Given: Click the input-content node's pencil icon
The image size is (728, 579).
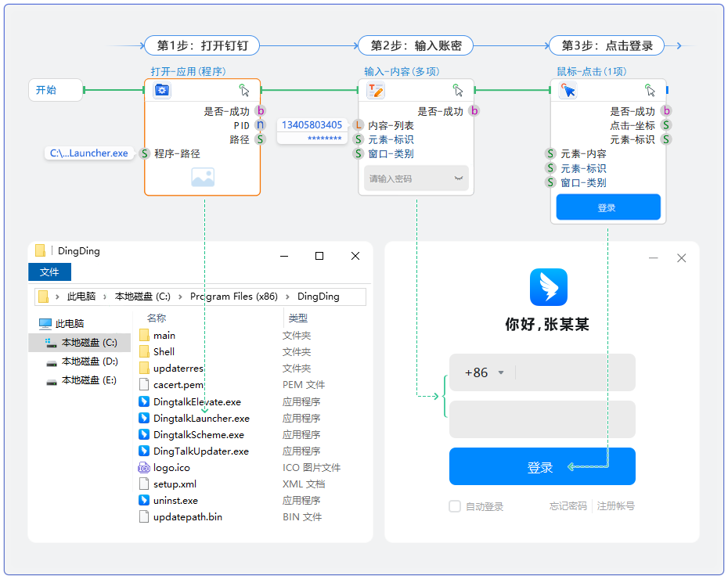Looking at the screenshot, I should (x=376, y=90).
